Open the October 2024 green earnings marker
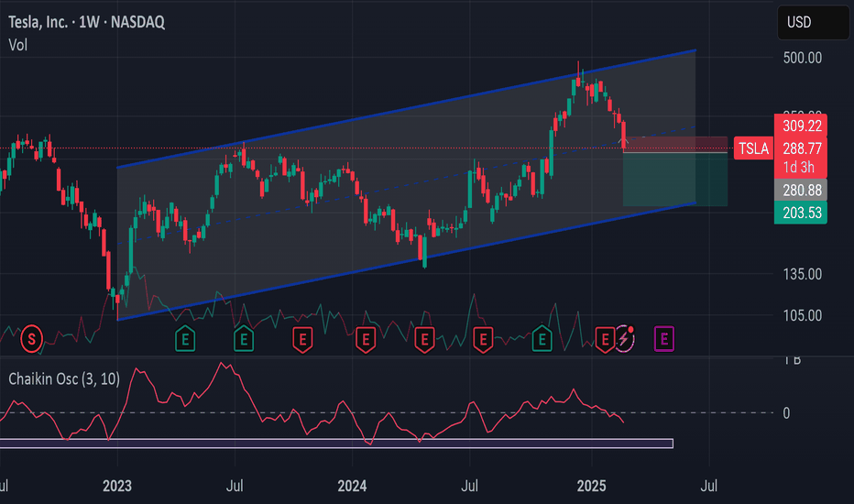 pos(542,339)
